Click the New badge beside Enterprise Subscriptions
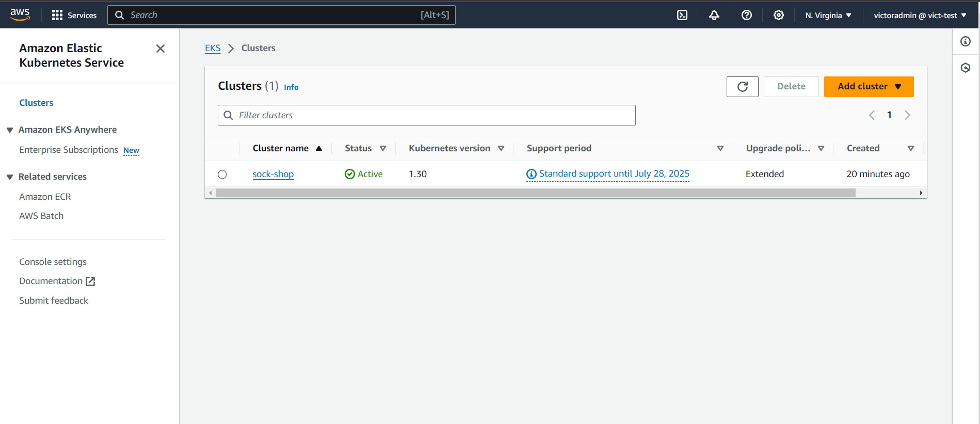The width and height of the screenshot is (980, 424). point(131,150)
